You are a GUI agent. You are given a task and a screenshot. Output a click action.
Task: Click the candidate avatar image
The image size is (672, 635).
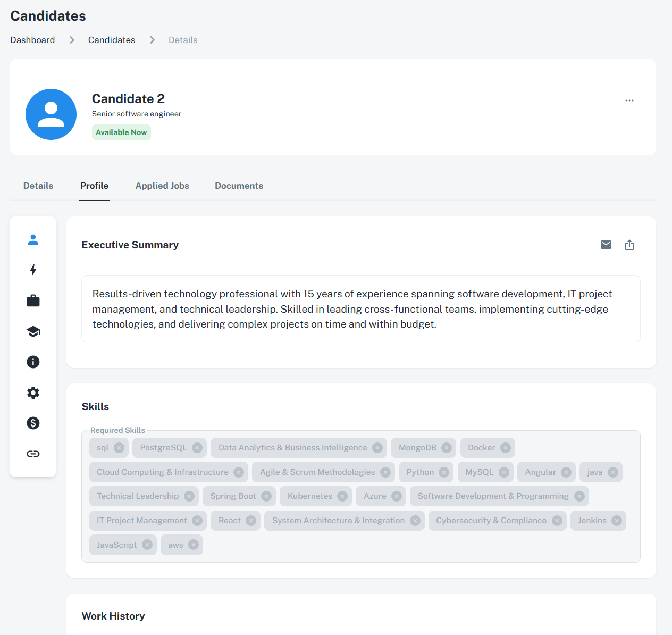(x=51, y=114)
